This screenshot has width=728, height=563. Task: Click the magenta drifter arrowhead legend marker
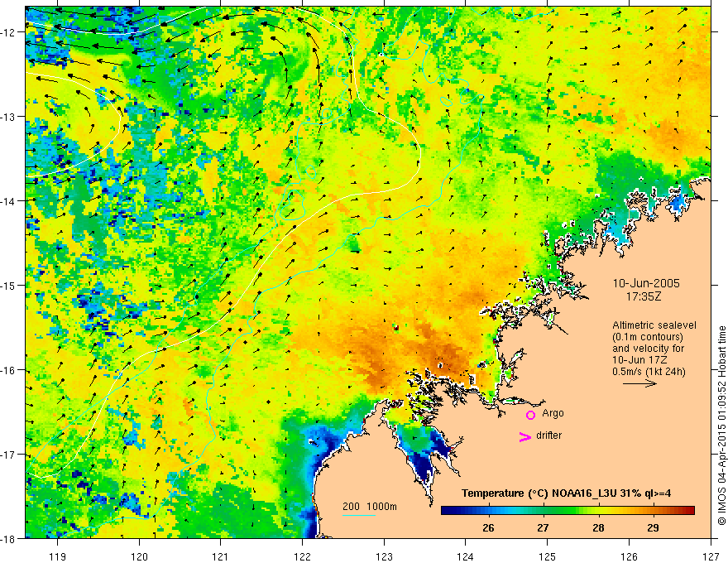pyautogui.click(x=524, y=436)
